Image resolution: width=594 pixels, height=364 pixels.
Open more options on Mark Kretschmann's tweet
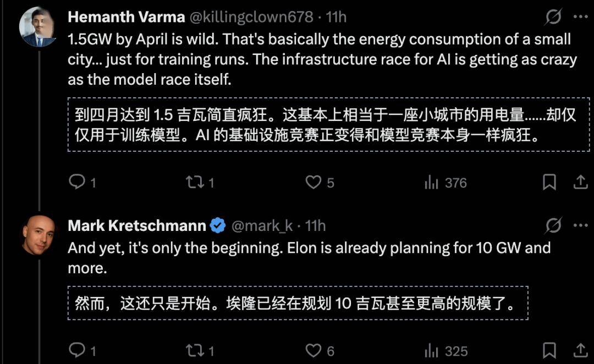(580, 225)
